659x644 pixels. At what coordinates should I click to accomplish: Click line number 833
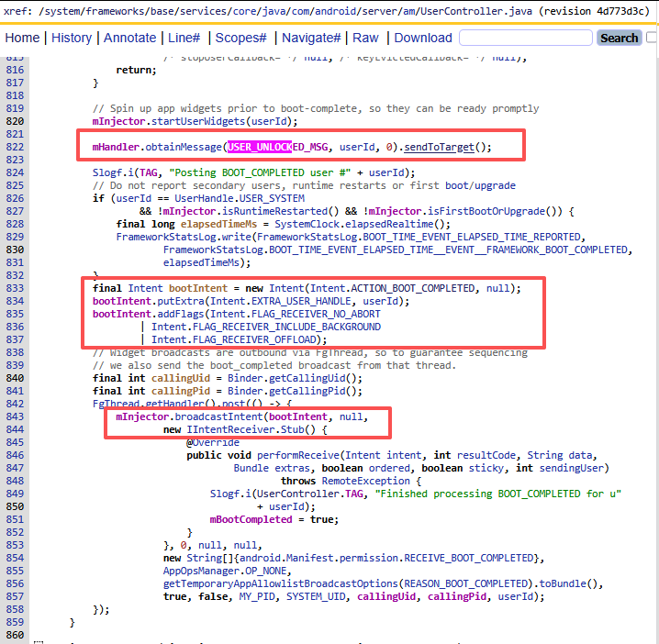tap(15, 288)
